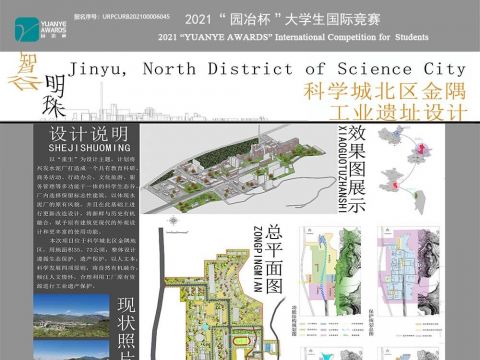Click the gold calligraphy '智谷'

click(x=25, y=71)
